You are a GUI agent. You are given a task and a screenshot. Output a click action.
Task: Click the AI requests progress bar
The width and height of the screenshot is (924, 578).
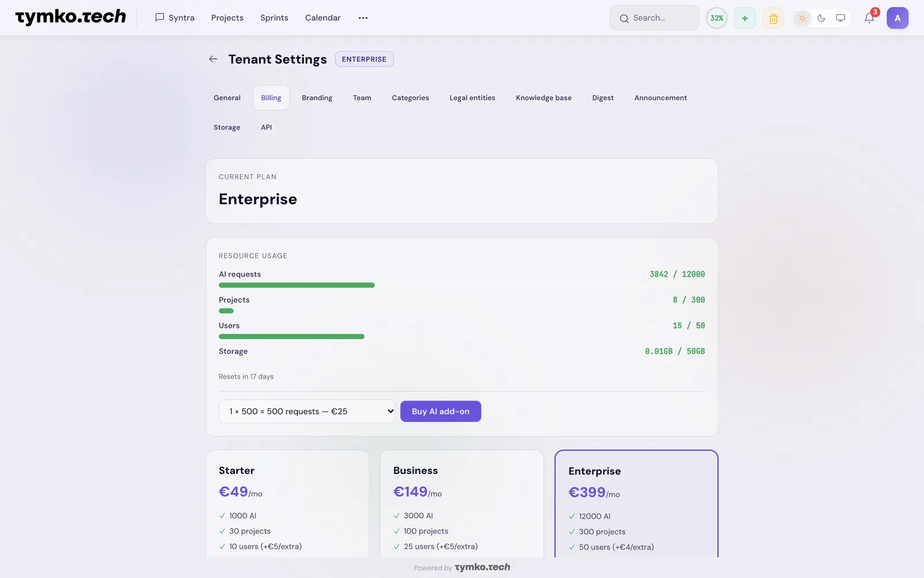tap(461, 285)
